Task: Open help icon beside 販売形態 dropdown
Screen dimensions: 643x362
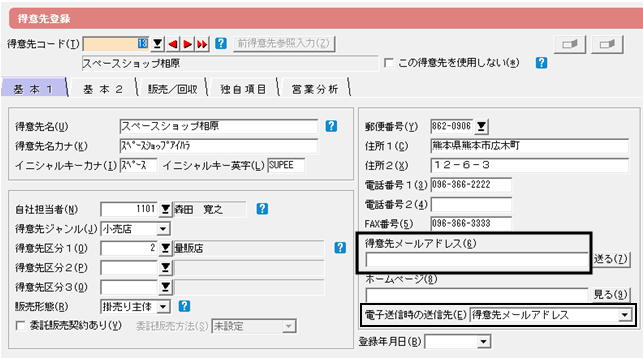Action: 184,306
